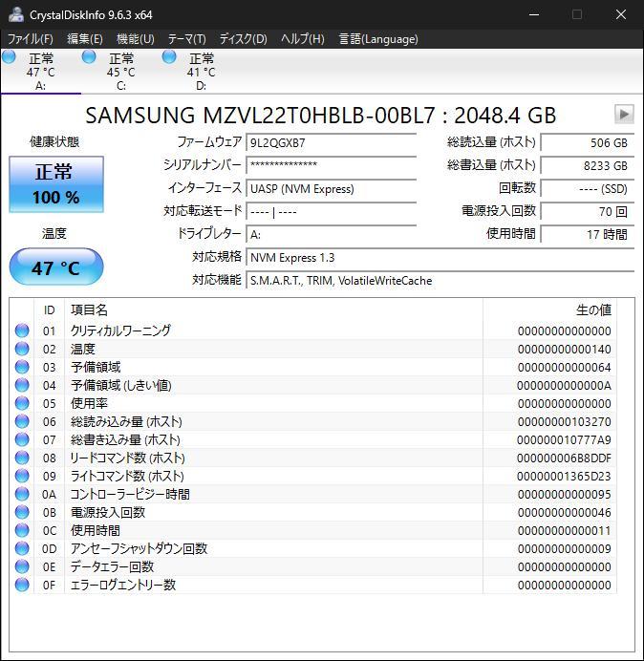Open the ファイル(F) menu
644x661 pixels.
click(31, 39)
